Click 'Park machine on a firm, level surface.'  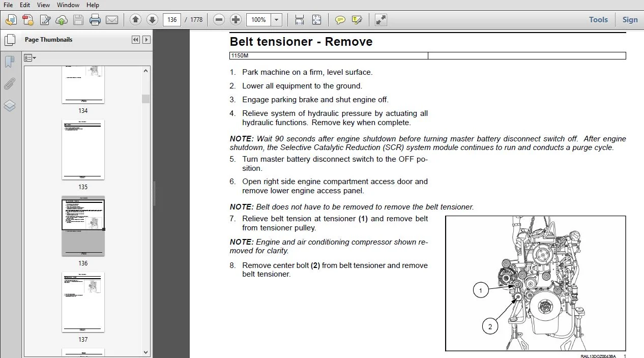(307, 72)
